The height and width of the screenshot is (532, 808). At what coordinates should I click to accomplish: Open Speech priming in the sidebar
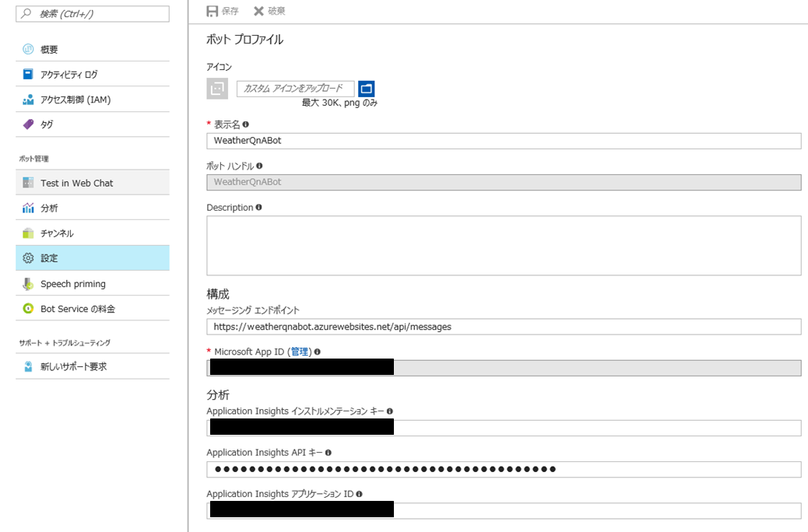[93, 284]
